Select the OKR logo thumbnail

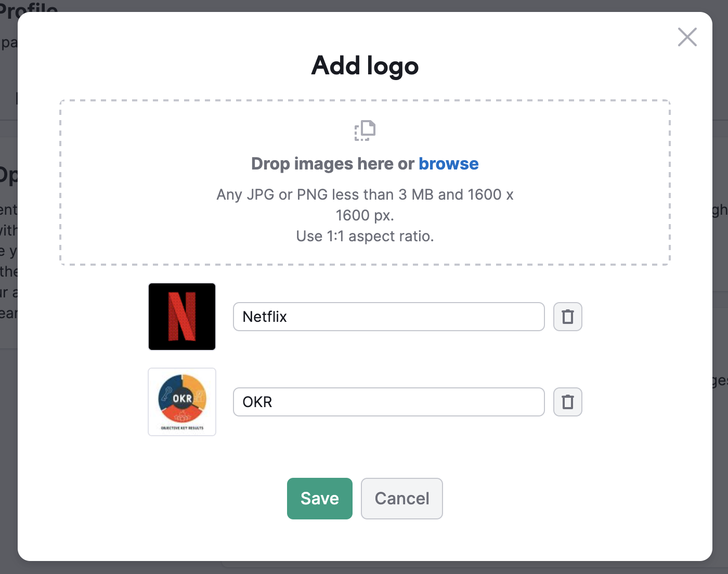point(181,402)
